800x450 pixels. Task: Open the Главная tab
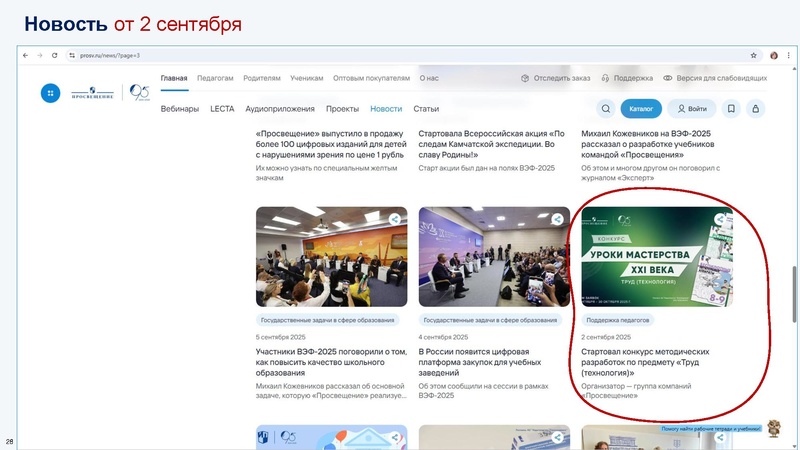[x=174, y=78]
